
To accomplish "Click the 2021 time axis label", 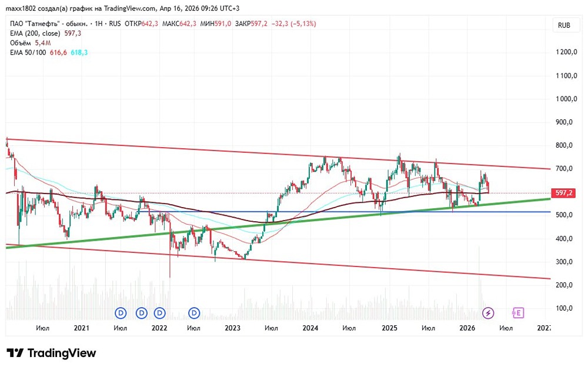I will 81,328.
